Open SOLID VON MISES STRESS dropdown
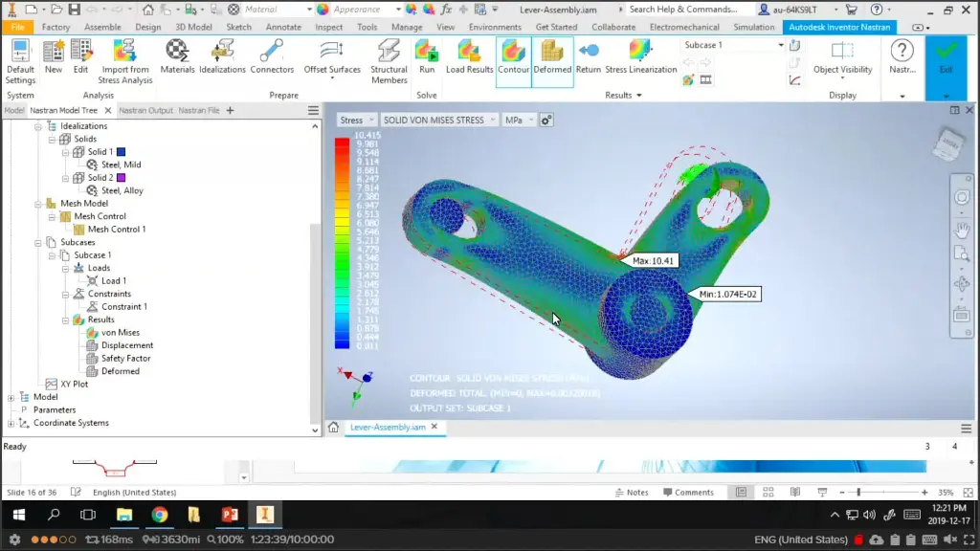 coord(438,120)
